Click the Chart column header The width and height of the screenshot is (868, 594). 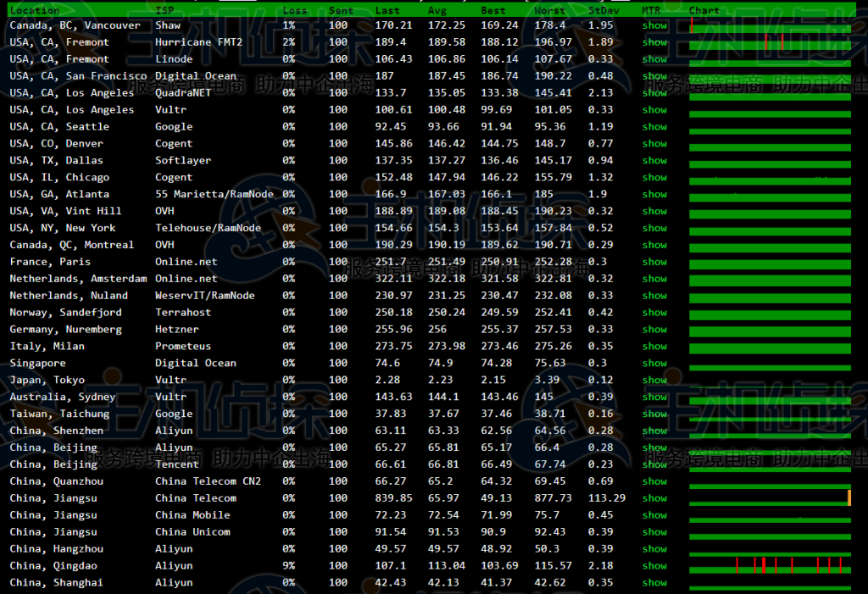704,10
